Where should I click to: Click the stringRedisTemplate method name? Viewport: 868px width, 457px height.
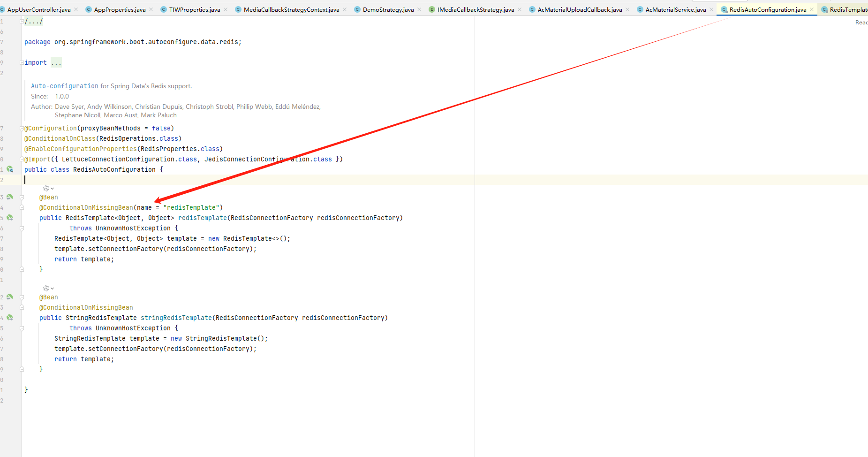coord(176,318)
